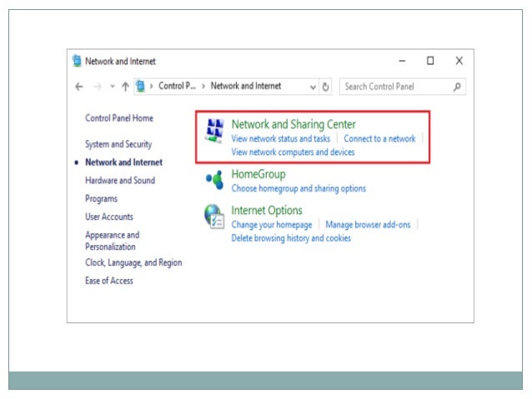Select 'Network and Internet' breadcrumb segment
The height and width of the screenshot is (399, 532).
coord(246,86)
